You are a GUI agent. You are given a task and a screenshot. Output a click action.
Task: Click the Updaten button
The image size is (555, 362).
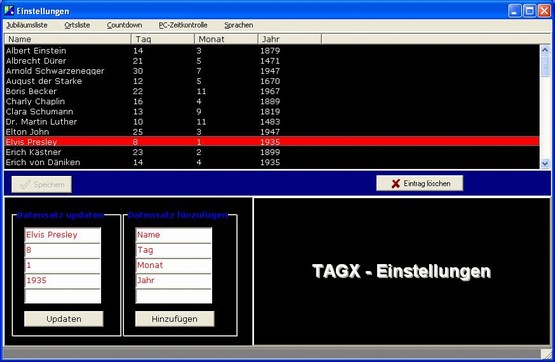point(64,319)
